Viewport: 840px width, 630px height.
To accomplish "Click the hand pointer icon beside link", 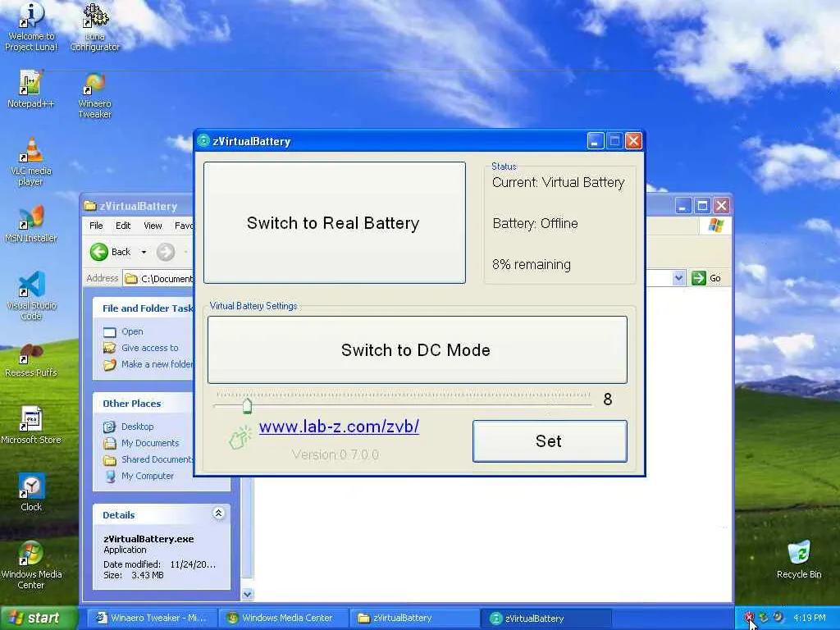I will pos(240,438).
